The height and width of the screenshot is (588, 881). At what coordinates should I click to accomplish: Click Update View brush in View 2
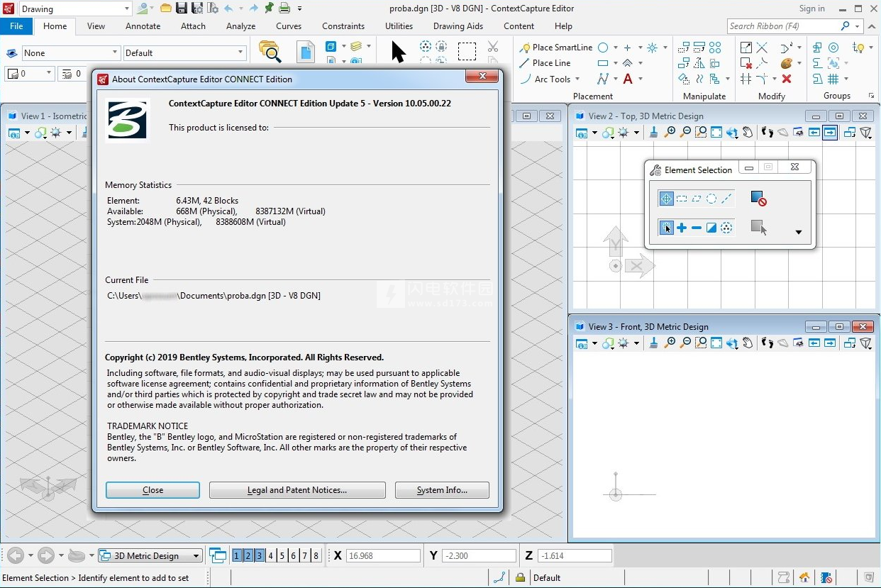pyautogui.click(x=654, y=133)
